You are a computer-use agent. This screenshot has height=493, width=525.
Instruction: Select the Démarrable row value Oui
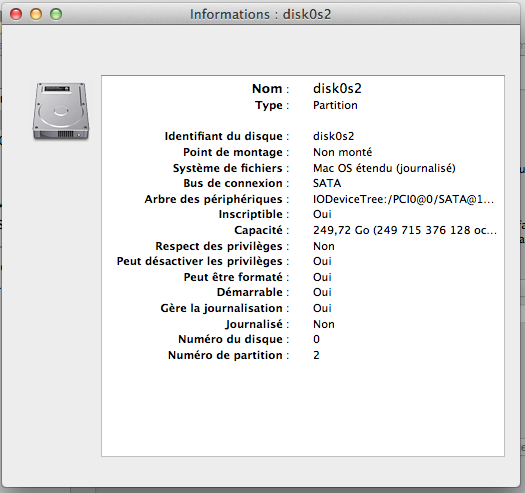coord(322,292)
